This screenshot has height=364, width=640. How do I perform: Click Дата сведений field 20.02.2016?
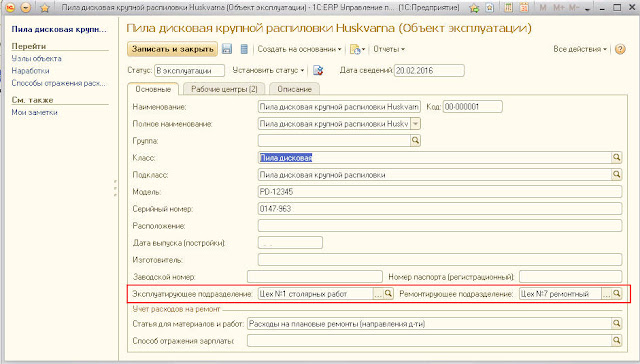point(429,71)
